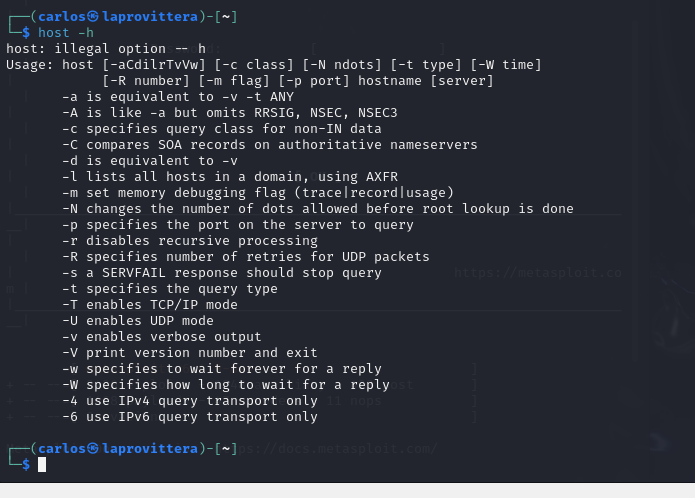Click the '-V print version number' line
This screenshot has height=498, width=695.
point(190,353)
